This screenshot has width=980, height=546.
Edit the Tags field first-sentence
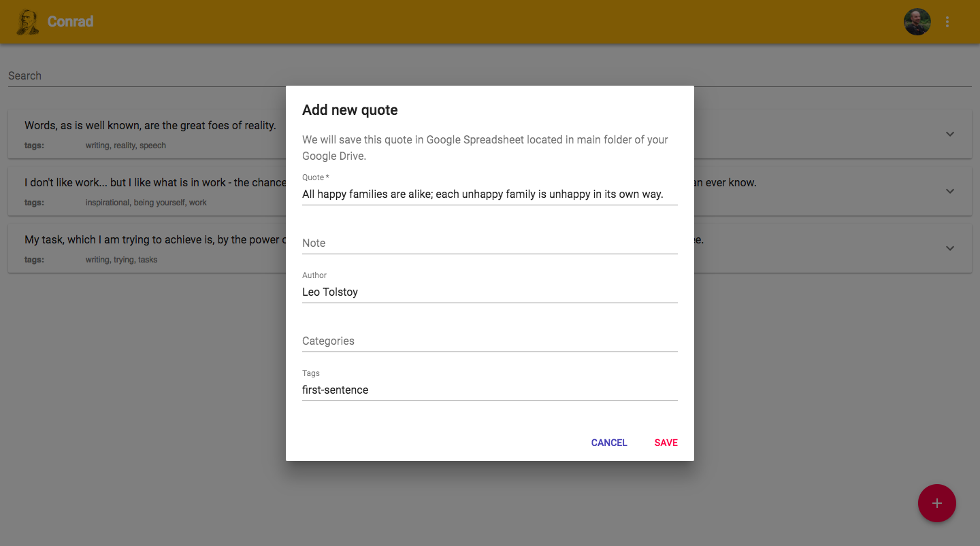click(x=490, y=390)
